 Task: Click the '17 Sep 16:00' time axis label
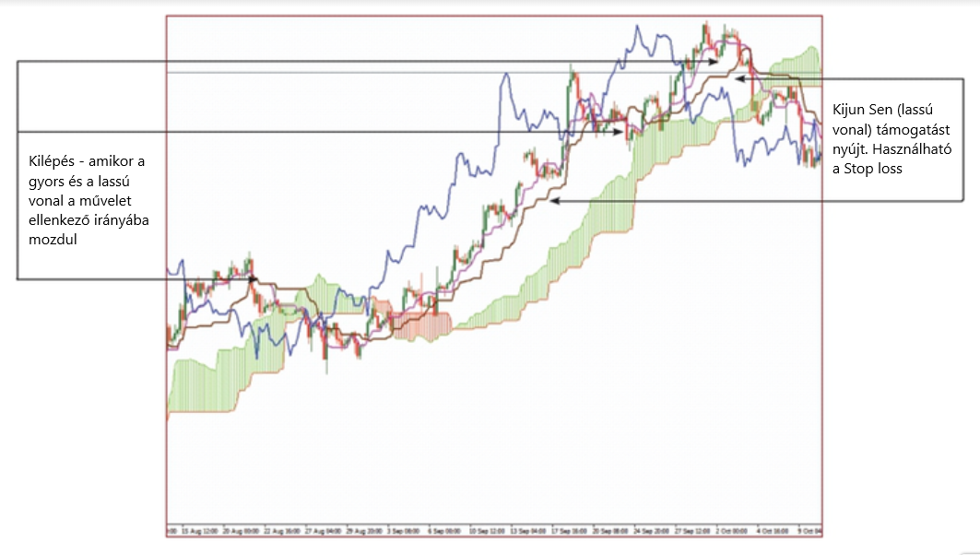pos(569,531)
